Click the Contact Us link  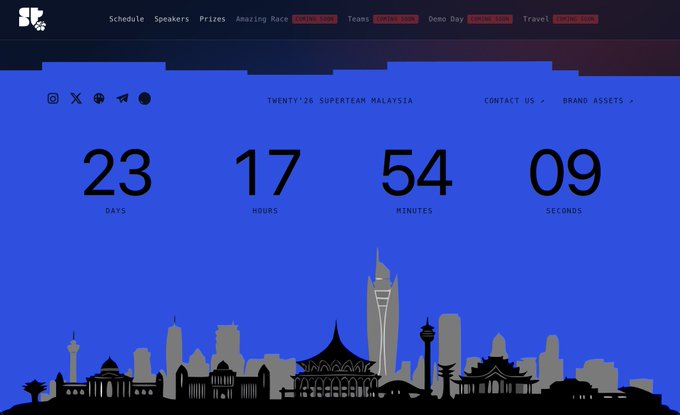(514, 101)
